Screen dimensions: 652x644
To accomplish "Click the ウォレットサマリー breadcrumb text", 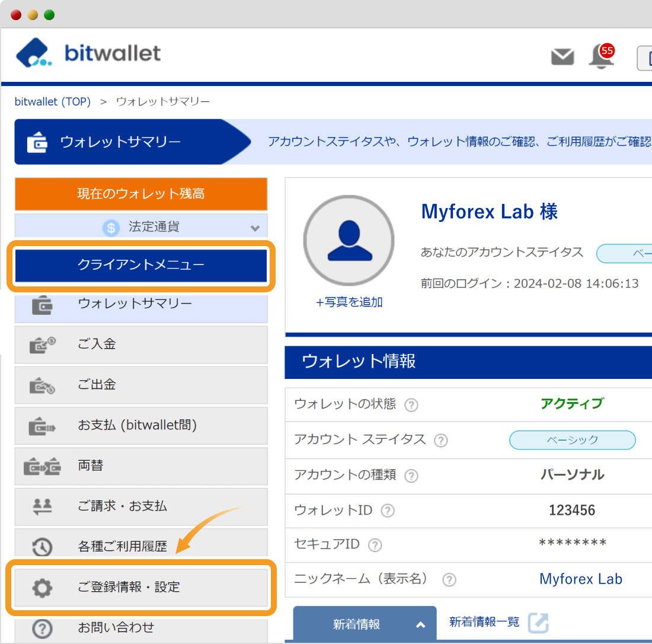I will (163, 101).
